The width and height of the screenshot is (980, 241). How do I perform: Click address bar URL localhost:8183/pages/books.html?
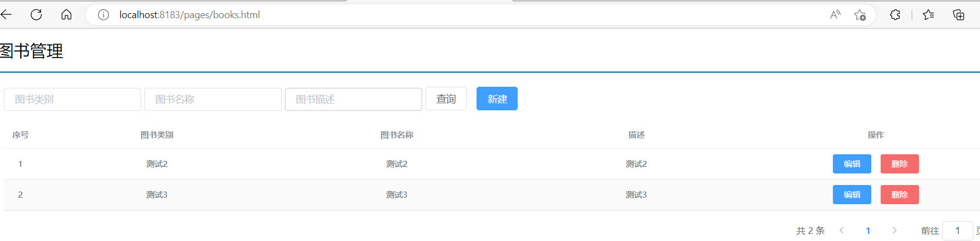189,15
